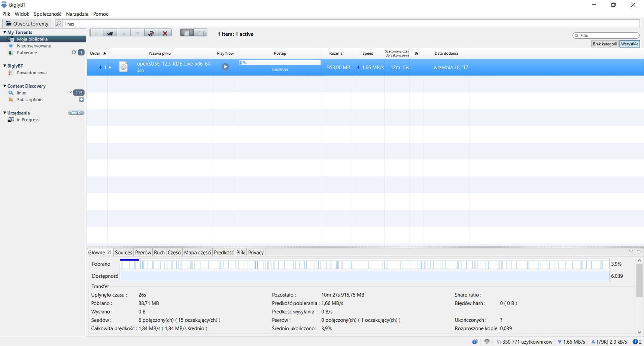Click the openSUSE ISO file disc icon
Viewport: 644px width, 346px height.
(x=123, y=67)
